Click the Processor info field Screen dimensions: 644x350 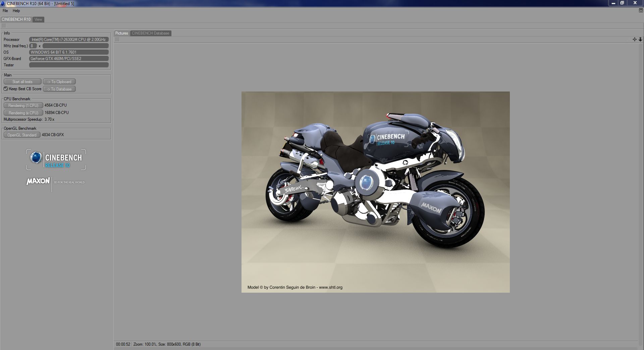[x=69, y=40]
